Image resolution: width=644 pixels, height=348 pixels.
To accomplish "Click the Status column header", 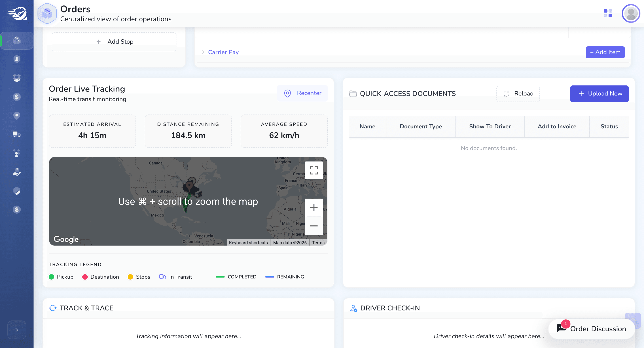I will [609, 127].
